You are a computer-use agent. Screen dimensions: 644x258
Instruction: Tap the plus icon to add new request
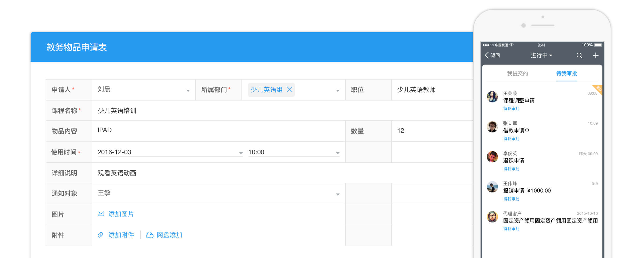pyautogui.click(x=595, y=55)
